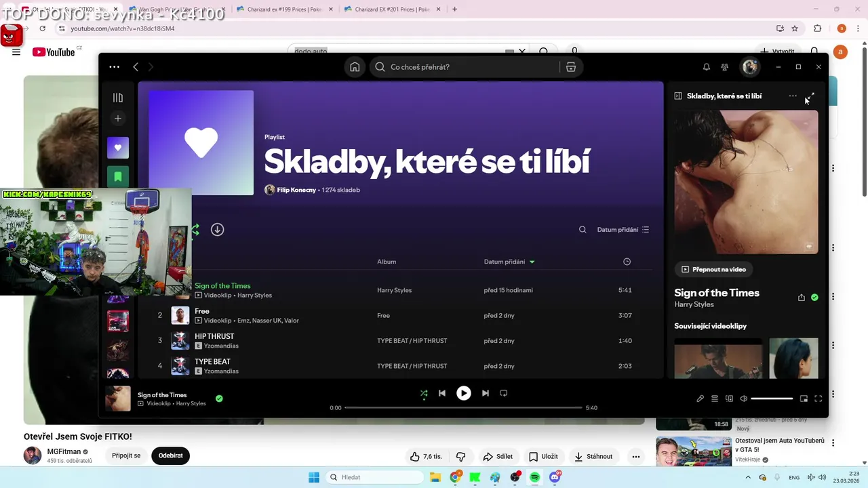This screenshot has height=488, width=868.
Task: Collapse the Your Library sidebar icon
Action: (x=118, y=98)
